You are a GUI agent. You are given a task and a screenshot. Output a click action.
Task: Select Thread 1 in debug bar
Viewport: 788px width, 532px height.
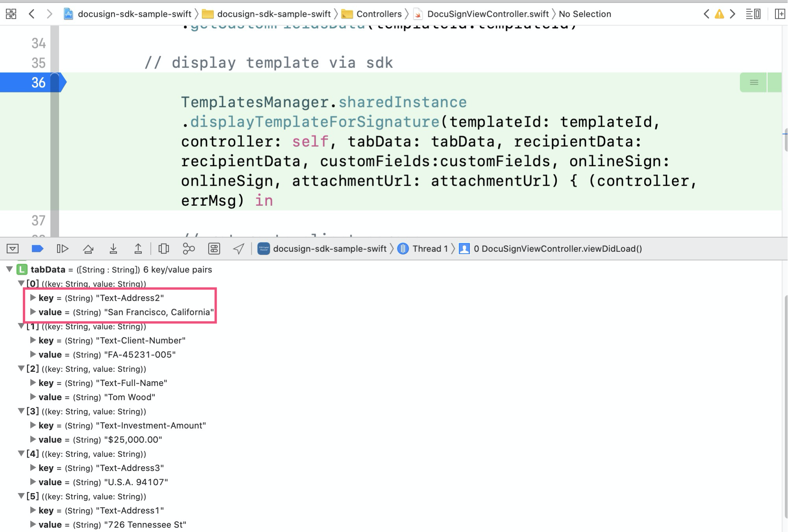(423, 249)
